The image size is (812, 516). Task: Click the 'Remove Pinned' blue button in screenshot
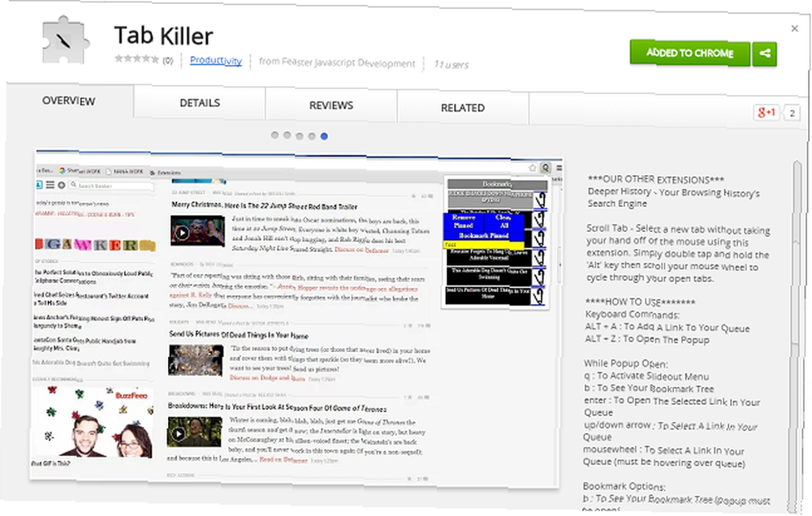pyautogui.click(x=464, y=221)
